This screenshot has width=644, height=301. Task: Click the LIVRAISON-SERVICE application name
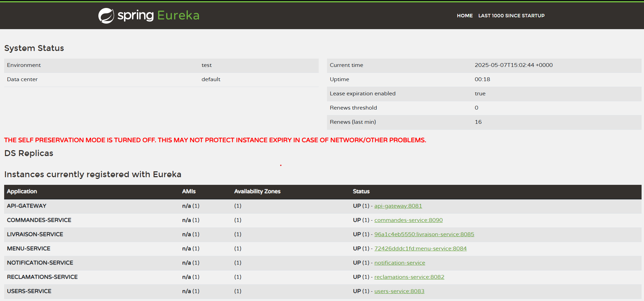tap(35, 234)
